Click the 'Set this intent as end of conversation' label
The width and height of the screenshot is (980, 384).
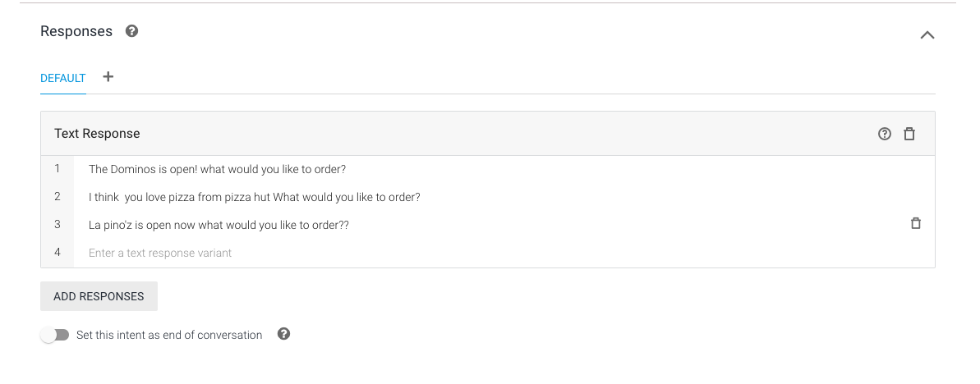click(x=169, y=336)
